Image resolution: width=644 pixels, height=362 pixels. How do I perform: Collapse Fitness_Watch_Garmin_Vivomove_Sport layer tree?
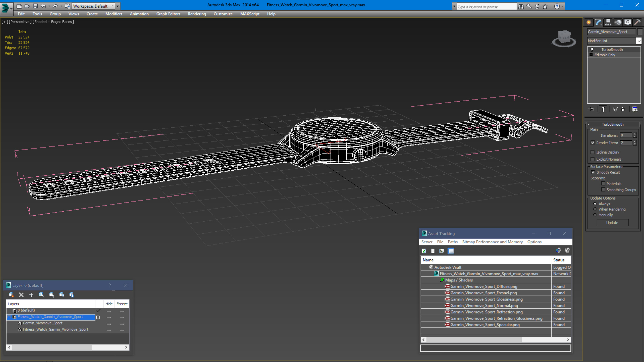click(x=9, y=317)
